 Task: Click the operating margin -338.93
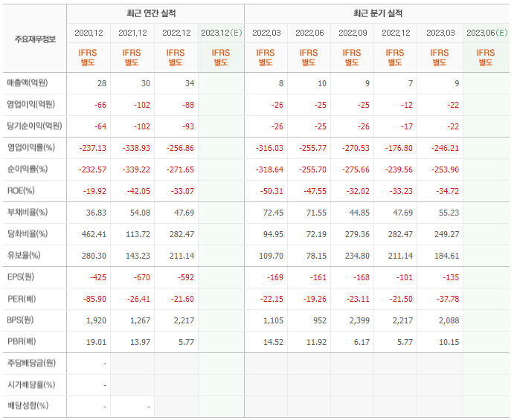click(x=136, y=148)
